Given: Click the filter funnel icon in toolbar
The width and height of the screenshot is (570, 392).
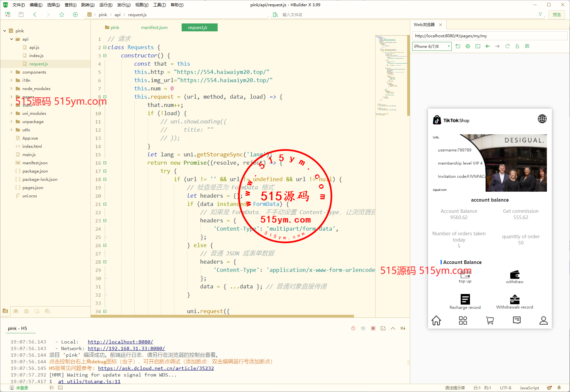Looking at the screenshot, I should 540,15.
